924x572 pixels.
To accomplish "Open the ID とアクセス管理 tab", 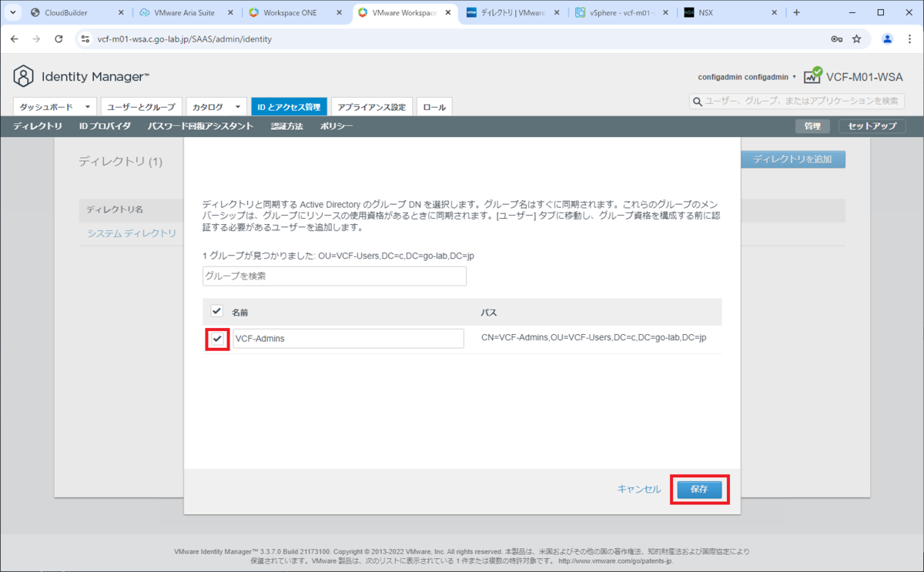I will pos(289,107).
